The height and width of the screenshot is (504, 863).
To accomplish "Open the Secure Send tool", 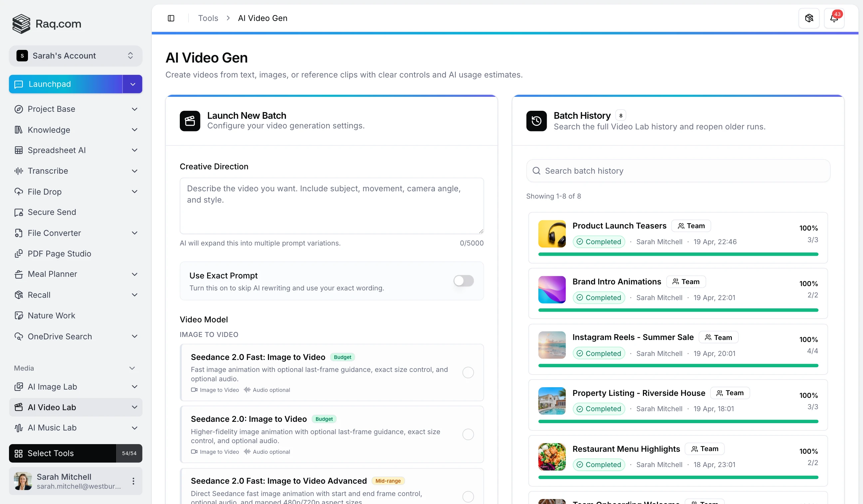I will click(52, 212).
